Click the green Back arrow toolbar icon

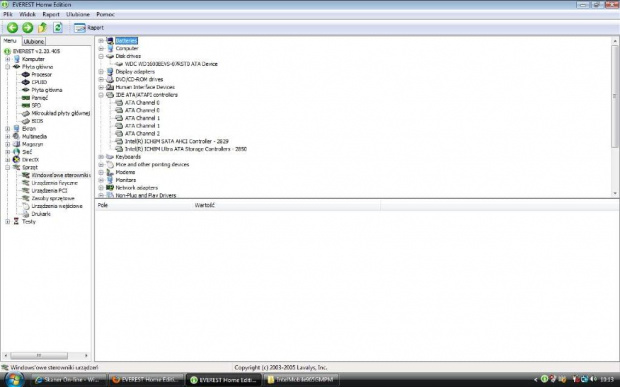13,28
